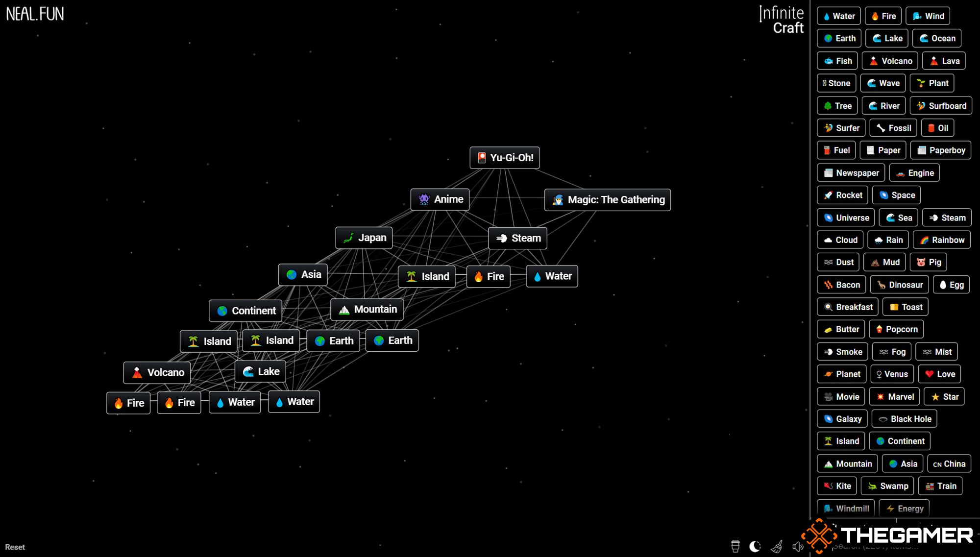Select Love in the sidebar
980x557 pixels.
coord(939,374)
